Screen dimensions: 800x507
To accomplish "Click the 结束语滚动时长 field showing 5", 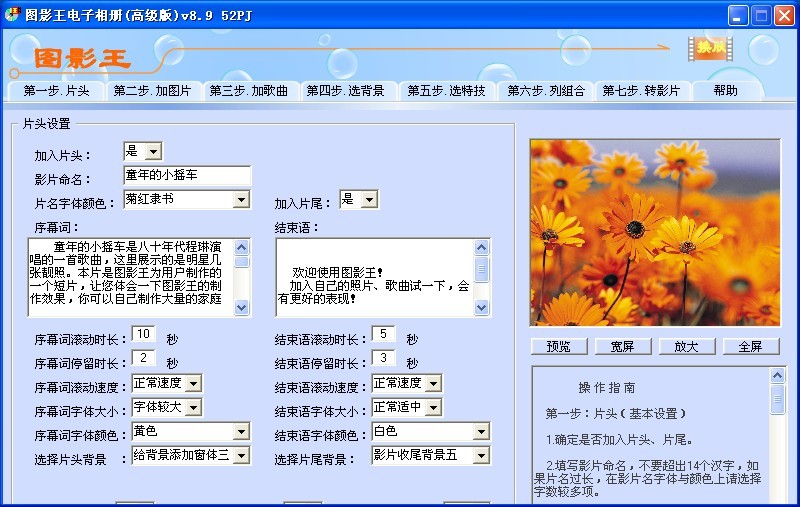I will point(383,334).
